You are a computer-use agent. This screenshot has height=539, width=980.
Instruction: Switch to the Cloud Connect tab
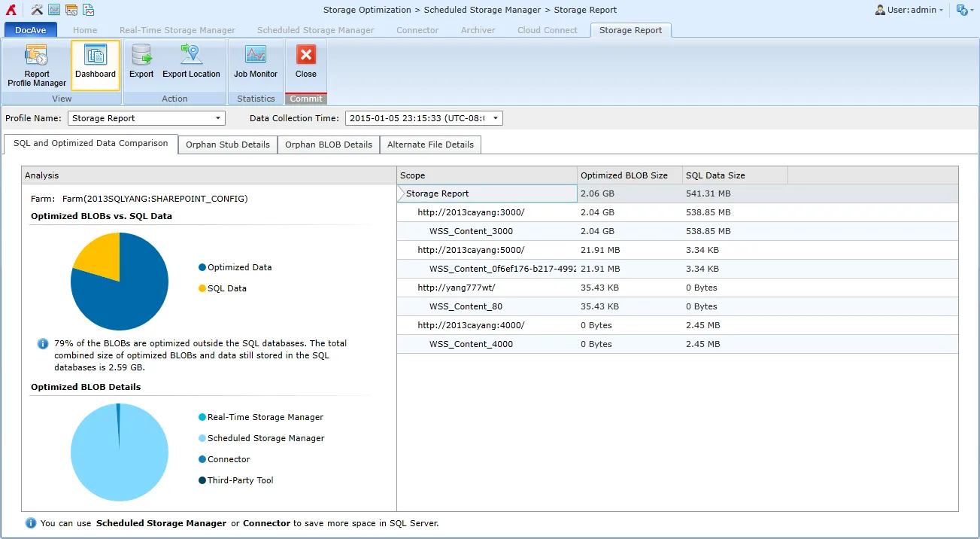(x=548, y=30)
